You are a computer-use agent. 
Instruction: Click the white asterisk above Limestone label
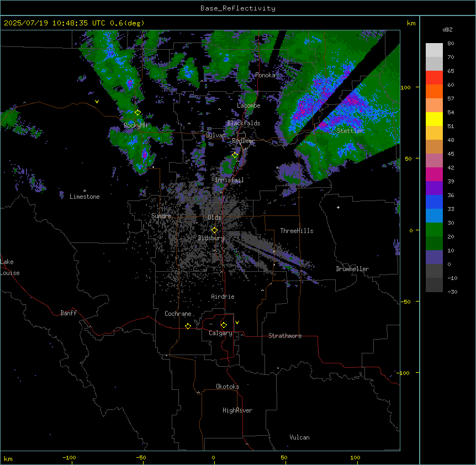(84, 191)
